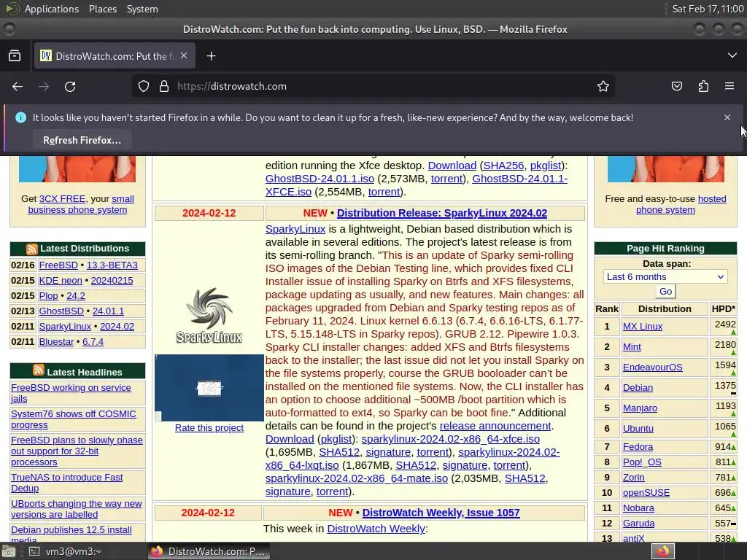Click the Latest Distributions RSS feed icon
This screenshot has height=560, width=747.
click(32, 249)
